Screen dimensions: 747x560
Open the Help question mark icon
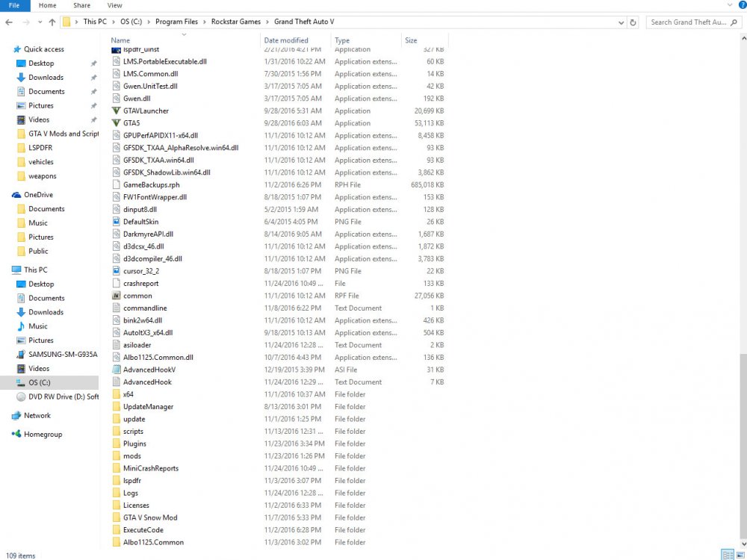(x=743, y=4)
